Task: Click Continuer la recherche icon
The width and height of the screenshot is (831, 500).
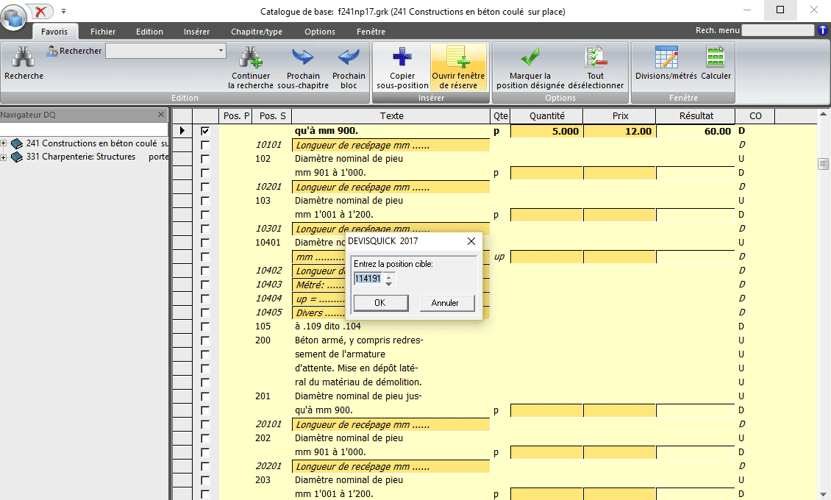Action: coord(250,57)
